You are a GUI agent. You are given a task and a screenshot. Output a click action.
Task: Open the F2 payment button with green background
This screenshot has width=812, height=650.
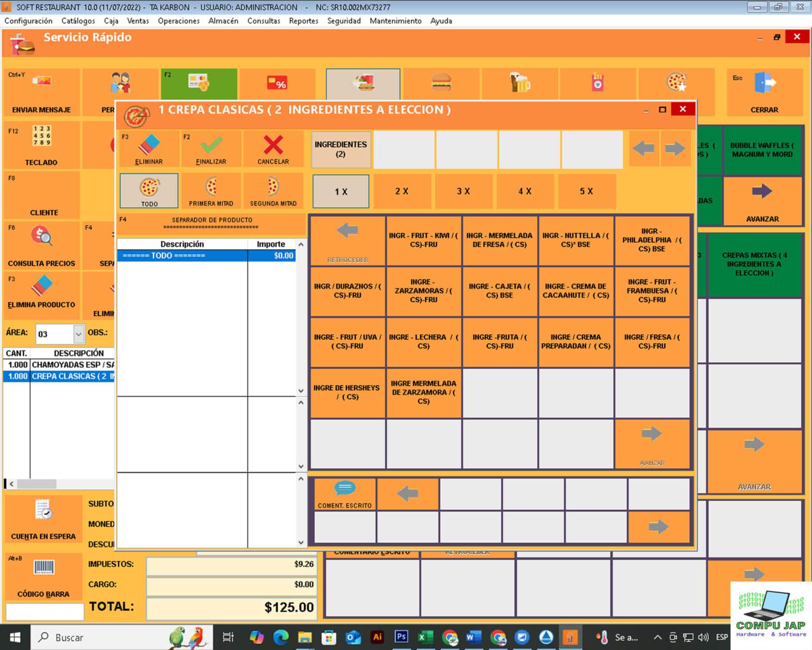click(199, 84)
